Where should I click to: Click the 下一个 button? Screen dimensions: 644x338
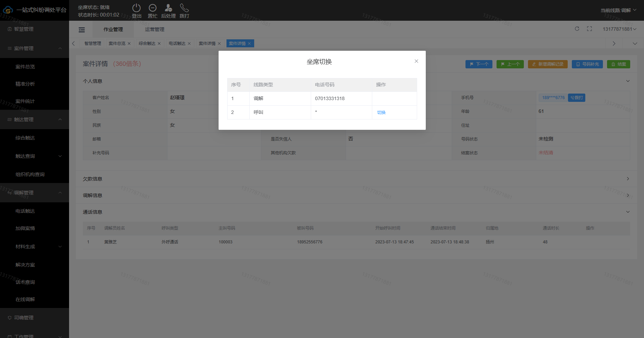pyautogui.click(x=479, y=64)
